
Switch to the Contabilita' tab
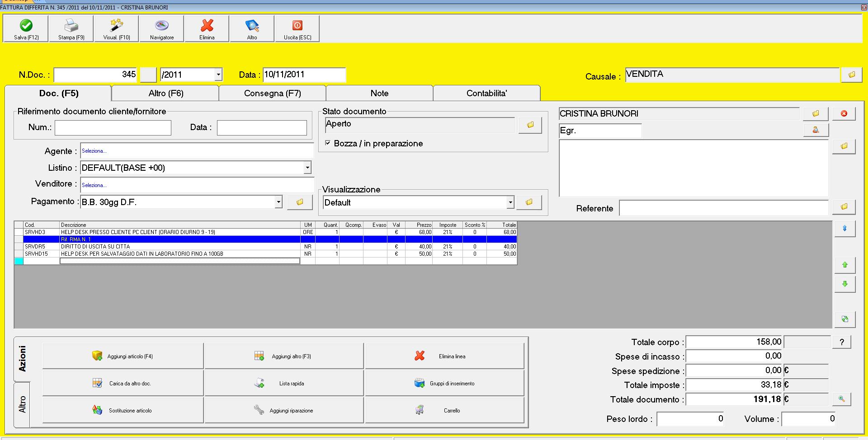[486, 94]
